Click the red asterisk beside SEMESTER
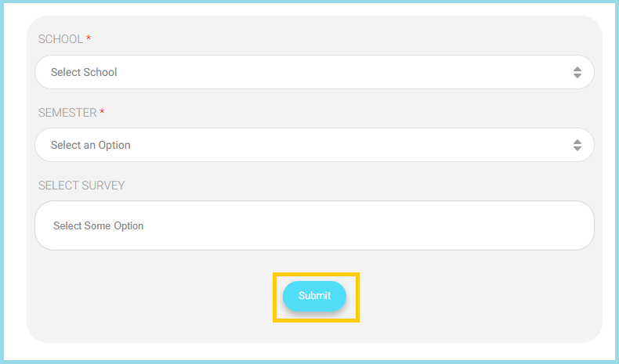Image resolution: width=619 pixels, height=364 pixels. [x=102, y=112]
